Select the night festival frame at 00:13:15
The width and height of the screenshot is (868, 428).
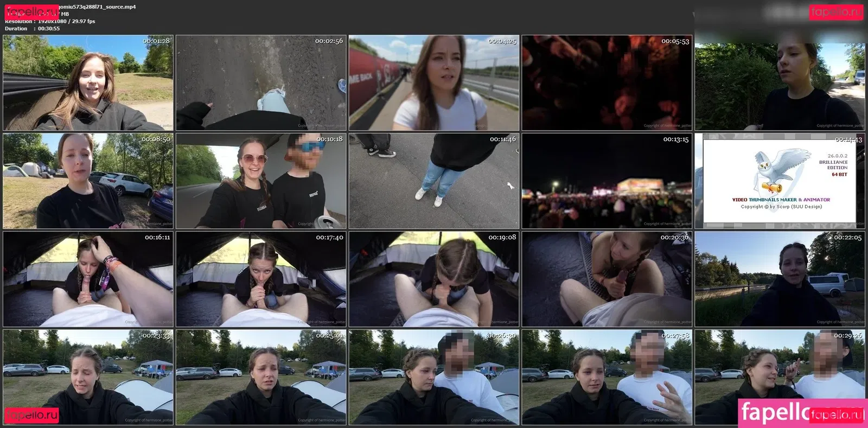pyautogui.click(x=607, y=181)
